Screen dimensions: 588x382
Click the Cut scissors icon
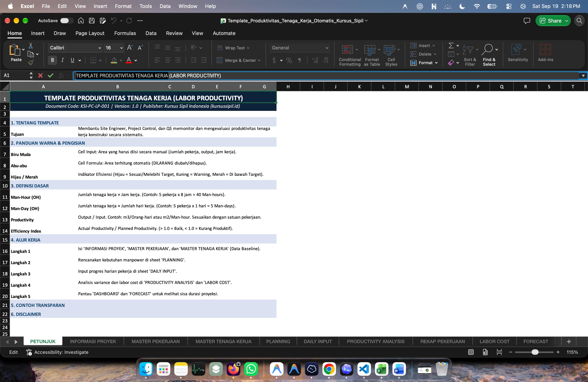point(31,46)
